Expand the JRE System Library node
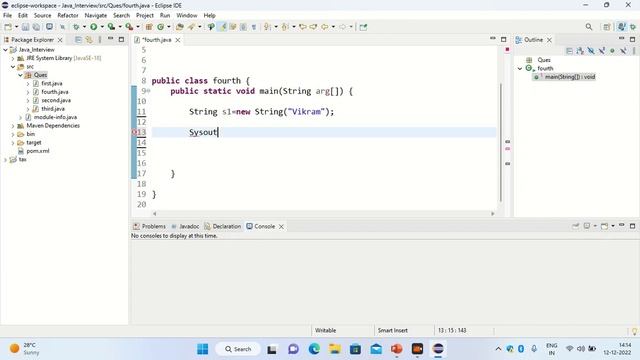640x360 pixels. 13,58
